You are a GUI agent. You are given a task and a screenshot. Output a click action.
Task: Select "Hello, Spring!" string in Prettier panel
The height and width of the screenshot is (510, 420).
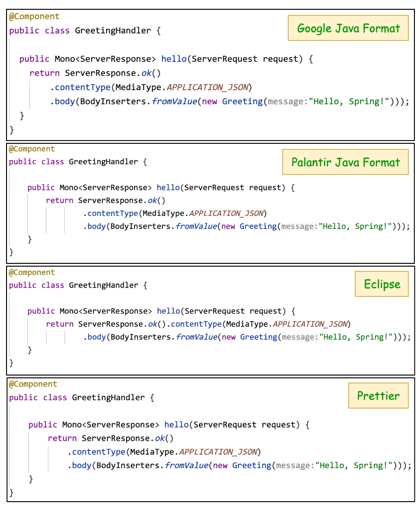tap(354, 465)
